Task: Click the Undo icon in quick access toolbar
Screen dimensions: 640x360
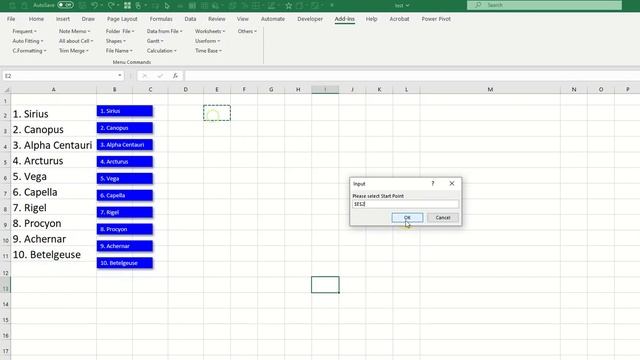Action: [x=95, y=5]
